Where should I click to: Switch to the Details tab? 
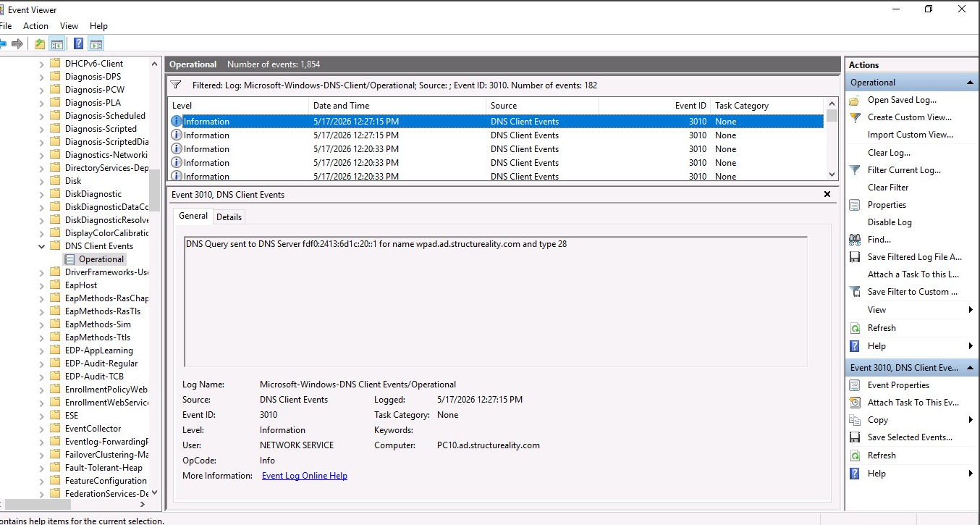point(229,217)
